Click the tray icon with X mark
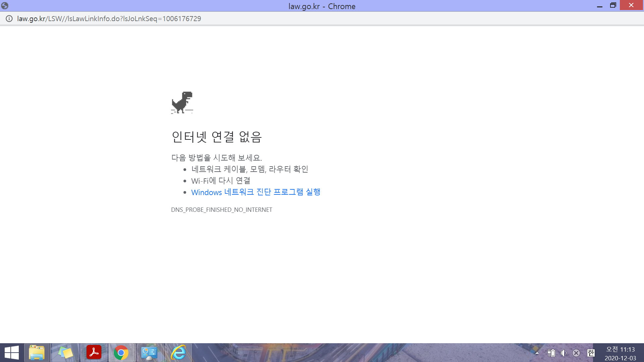 (x=576, y=353)
